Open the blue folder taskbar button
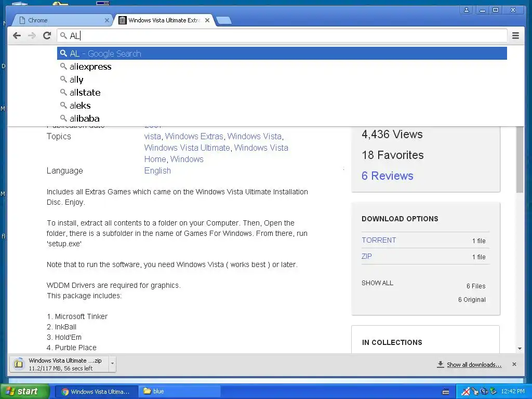The width and height of the screenshot is (532, 399). point(180,392)
